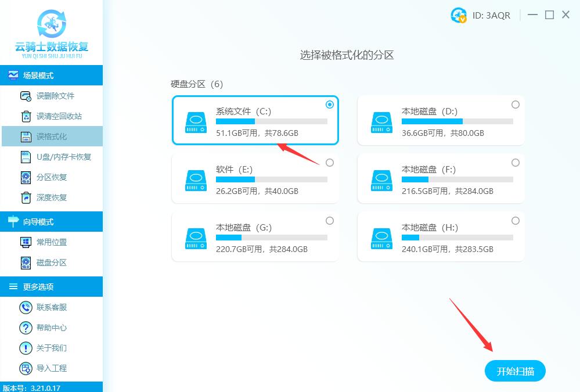
Task: Select the 本地磁盘 (D:) radio button
Action: click(516, 105)
